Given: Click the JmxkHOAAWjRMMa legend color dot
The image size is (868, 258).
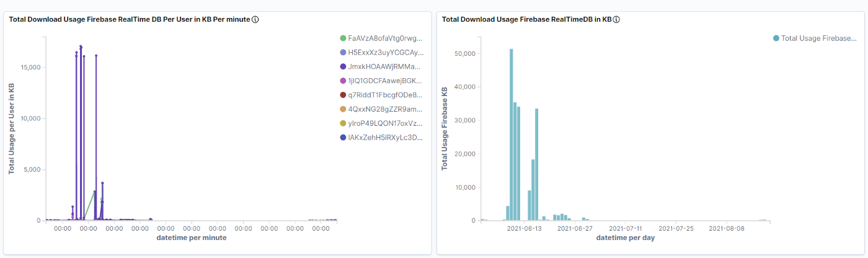Looking at the screenshot, I should pyautogui.click(x=343, y=66).
